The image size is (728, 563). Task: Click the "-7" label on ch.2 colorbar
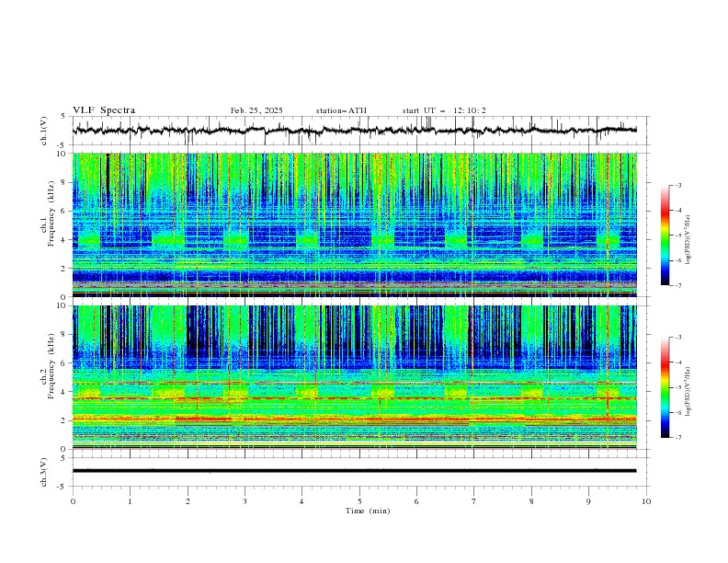click(x=677, y=437)
